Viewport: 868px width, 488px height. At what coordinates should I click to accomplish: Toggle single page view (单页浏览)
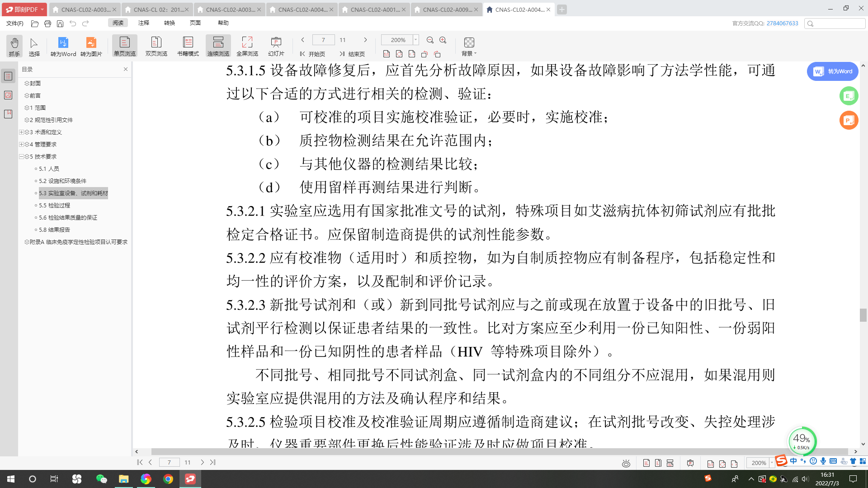[124, 46]
